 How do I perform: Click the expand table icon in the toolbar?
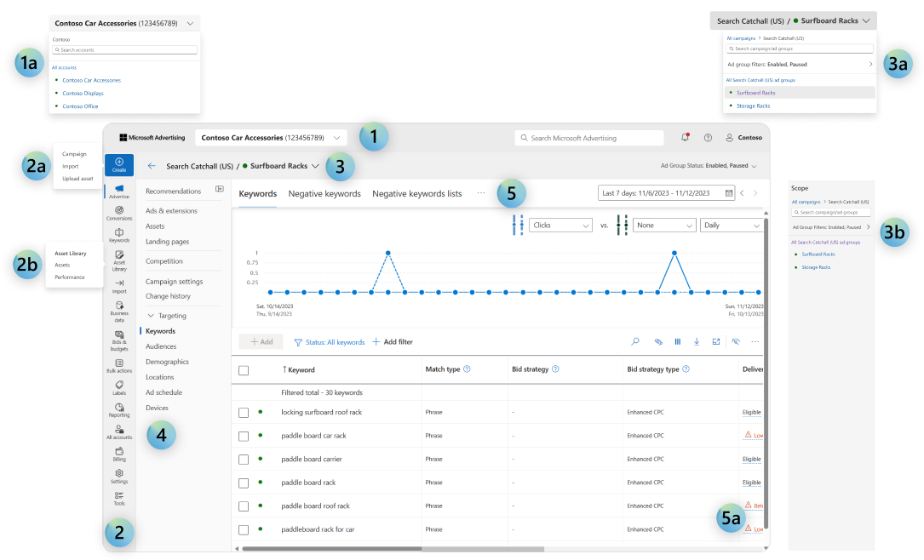pos(716,341)
